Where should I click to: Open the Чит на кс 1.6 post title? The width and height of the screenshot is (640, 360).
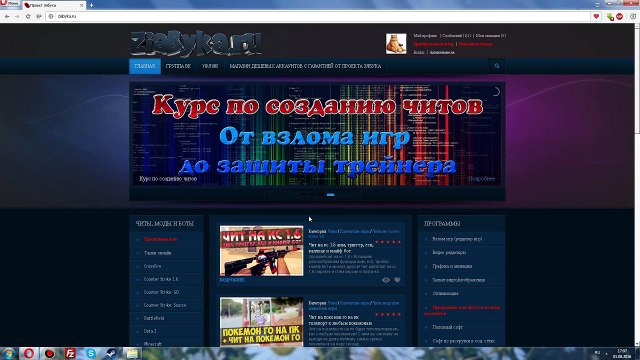pos(341,248)
